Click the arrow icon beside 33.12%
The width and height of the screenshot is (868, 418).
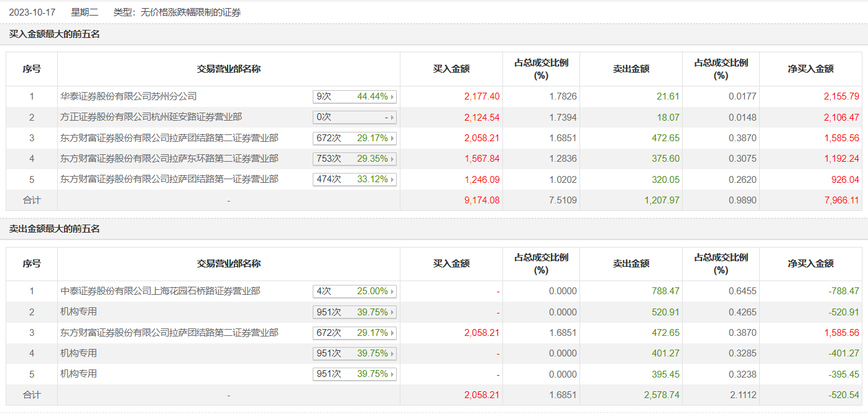pyautogui.click(x=392, y=180)
